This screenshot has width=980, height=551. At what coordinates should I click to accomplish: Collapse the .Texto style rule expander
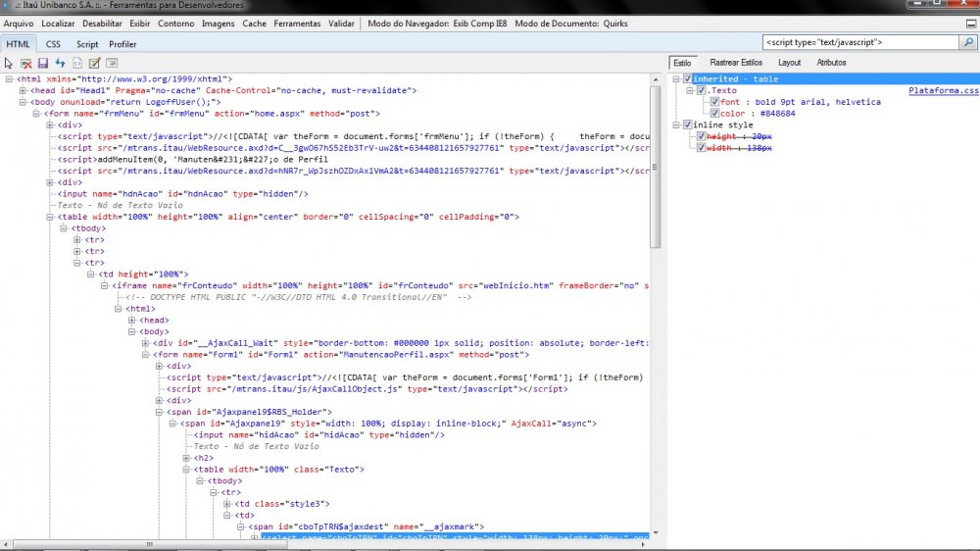pyautogui.click(x=690, y=90)
